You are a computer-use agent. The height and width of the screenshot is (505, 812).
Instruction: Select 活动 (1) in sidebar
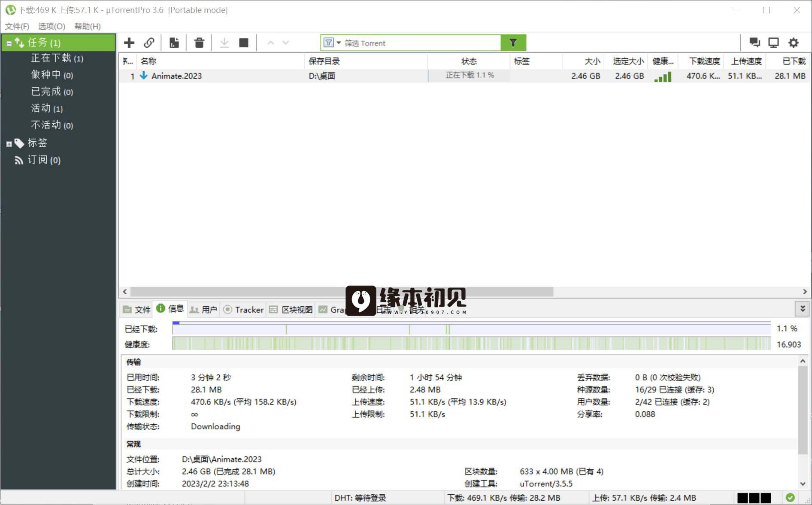coord(47,108)
